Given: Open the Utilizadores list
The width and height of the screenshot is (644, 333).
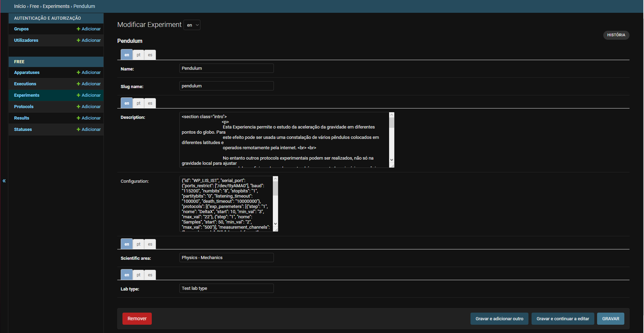Looking at the screenshot, I should 26,40.
